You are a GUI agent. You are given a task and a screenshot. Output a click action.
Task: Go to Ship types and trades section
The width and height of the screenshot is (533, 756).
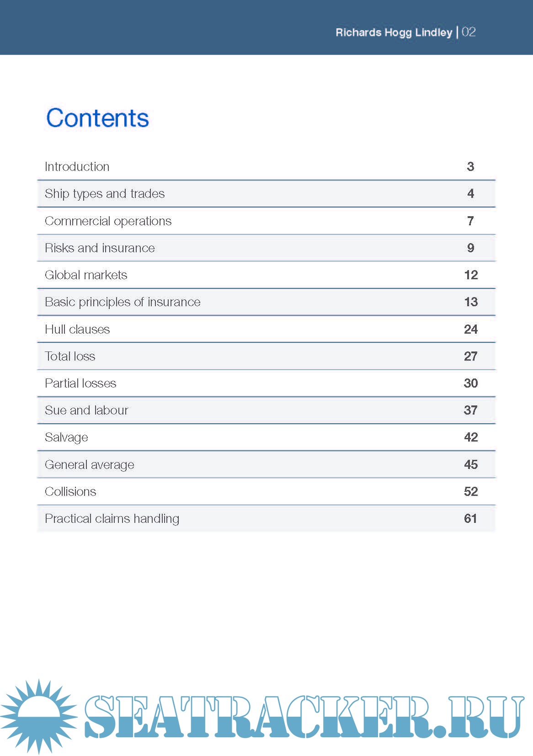(x=105, y=194)
